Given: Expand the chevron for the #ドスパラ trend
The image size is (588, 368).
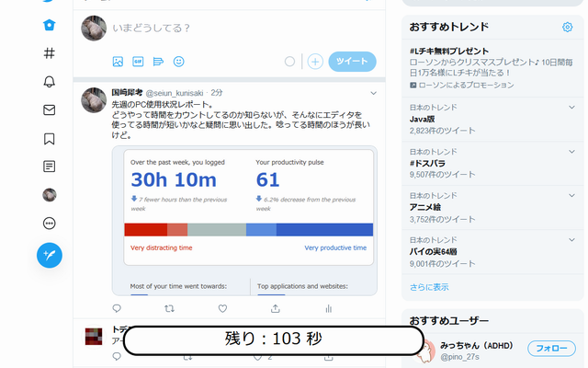Looking at the screenshot, I should click(x=571, y=152).
